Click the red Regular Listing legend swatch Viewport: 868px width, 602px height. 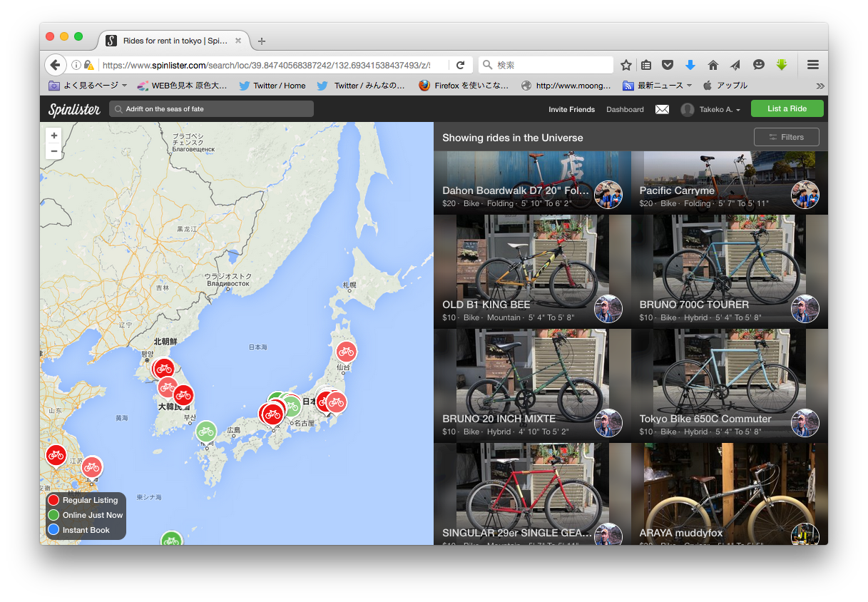pyautogui.click(x=53, y=500)
